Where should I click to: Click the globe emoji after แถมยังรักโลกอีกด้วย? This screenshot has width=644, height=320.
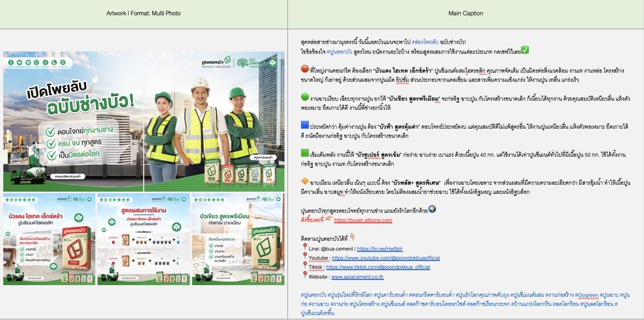[431, 209]
